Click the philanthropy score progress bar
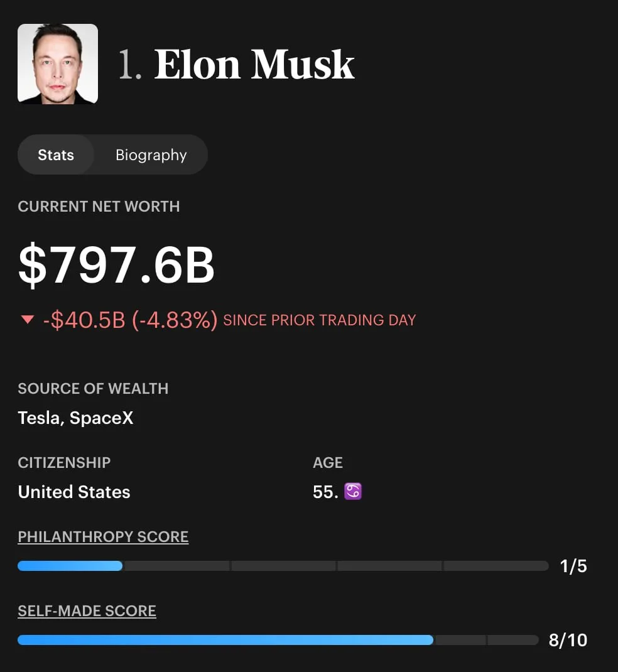 click(283, 566)
